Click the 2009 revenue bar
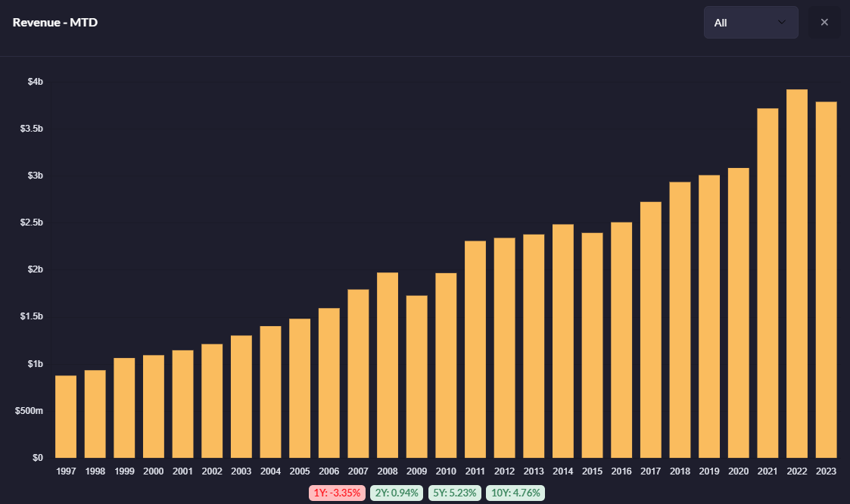Viewport: 850px width, 504px height. (x=417, y=376)
